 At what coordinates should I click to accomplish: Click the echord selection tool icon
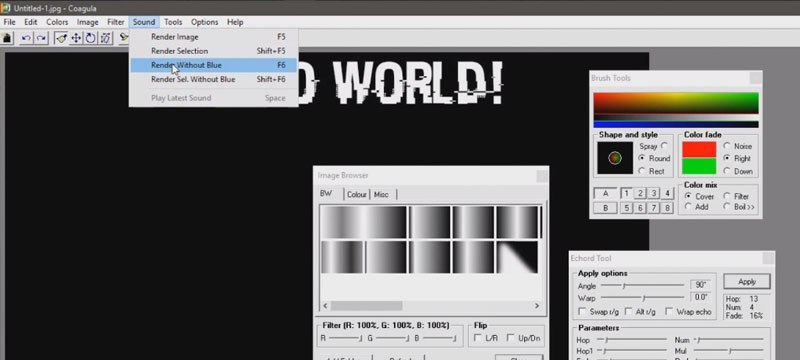(x=105, y=38)
